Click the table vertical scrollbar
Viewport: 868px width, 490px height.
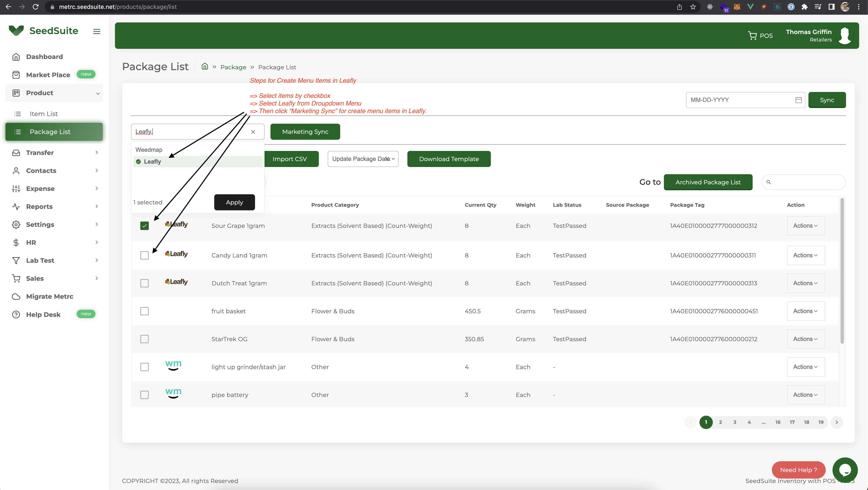click(842, 271)
